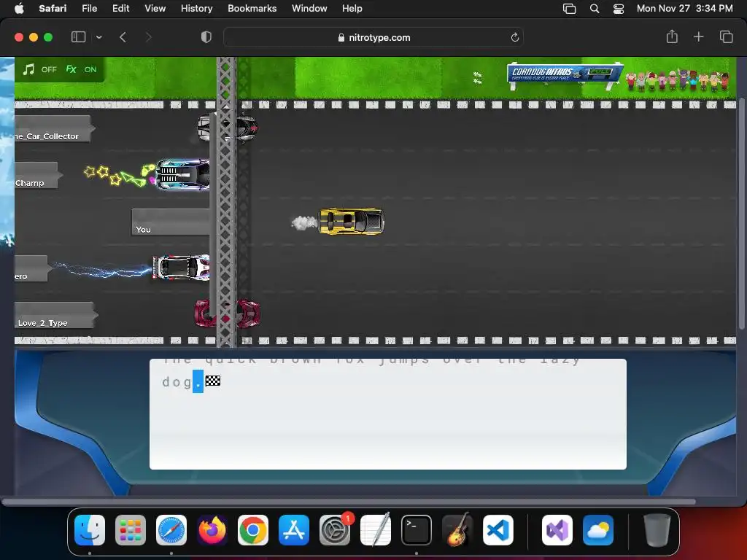This screenshot has width=747, height=560.
Task: Open the History menu
Action: pos(196,9)
